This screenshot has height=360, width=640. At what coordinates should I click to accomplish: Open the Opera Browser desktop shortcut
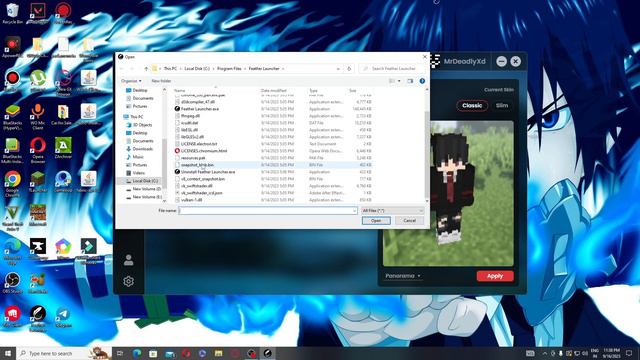pyautogui.click(x=38, y=150)
